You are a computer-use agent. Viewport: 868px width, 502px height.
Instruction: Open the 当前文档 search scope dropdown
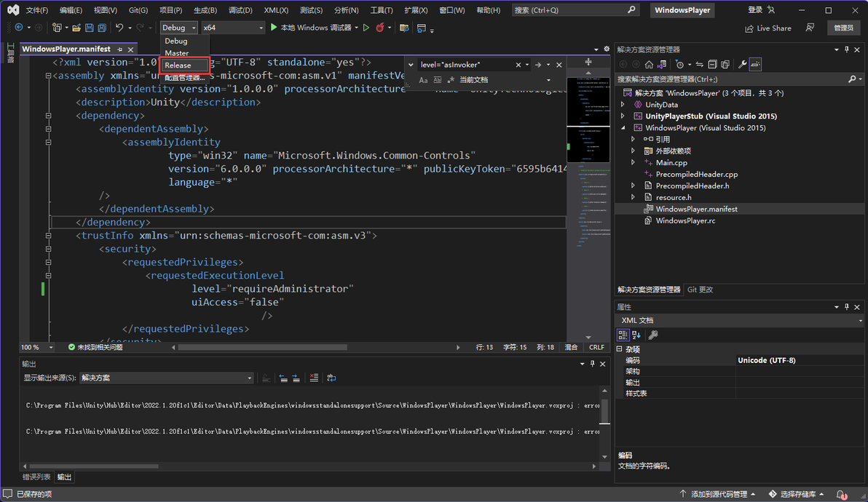click(505, 80)
